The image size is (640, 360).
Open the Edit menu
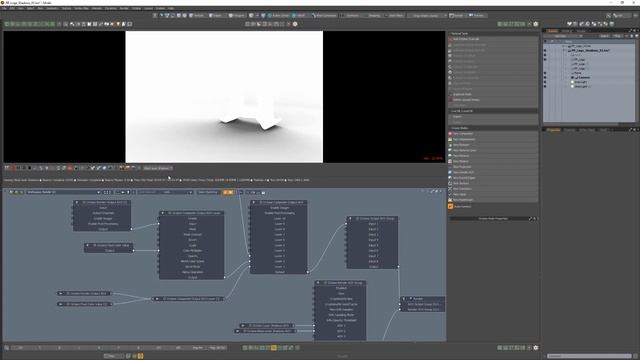(12, 8)
